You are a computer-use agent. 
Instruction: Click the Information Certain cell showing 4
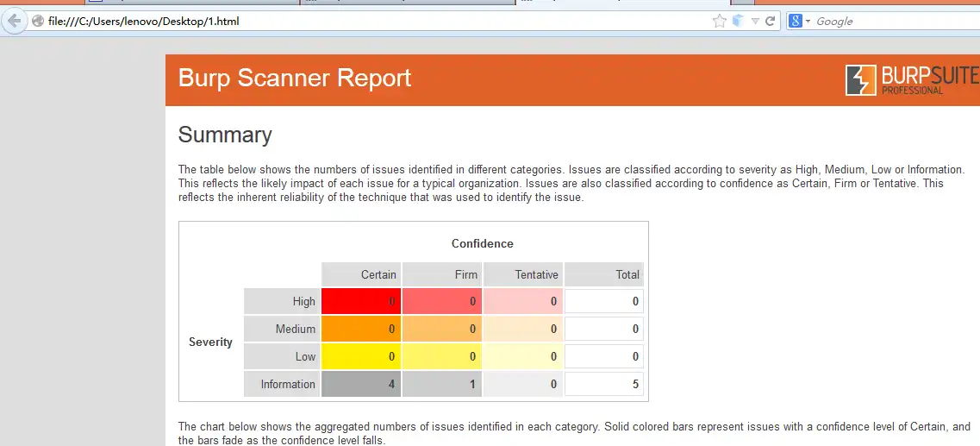(360, 384)
